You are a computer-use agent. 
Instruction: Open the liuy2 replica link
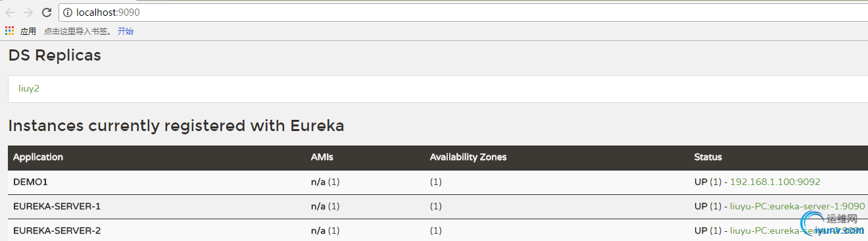pyautogui.click(x=29, y=88)
